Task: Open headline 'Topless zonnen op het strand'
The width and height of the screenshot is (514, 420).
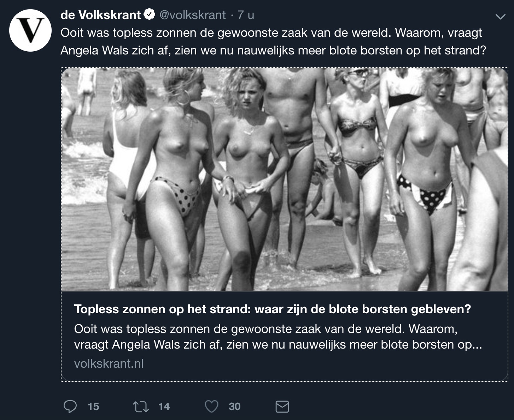Action: point(273,309)
